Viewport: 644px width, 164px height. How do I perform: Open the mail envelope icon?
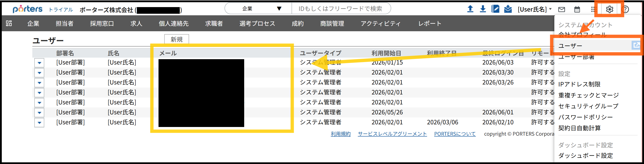pos(561,10)
